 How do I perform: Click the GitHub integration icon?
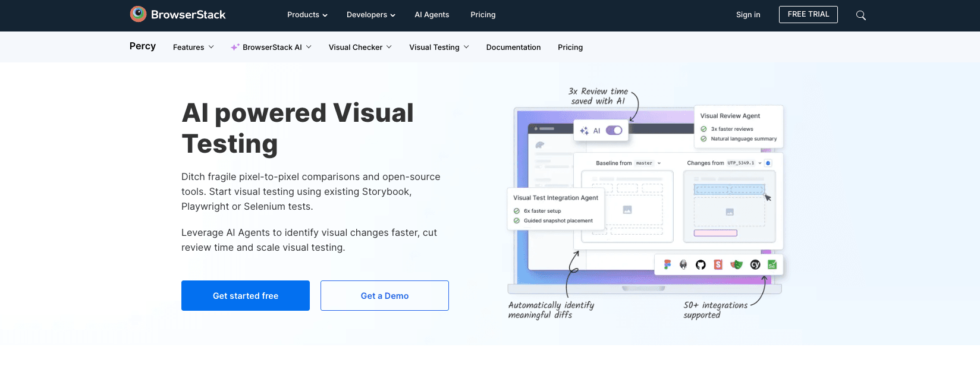(701, 264)
